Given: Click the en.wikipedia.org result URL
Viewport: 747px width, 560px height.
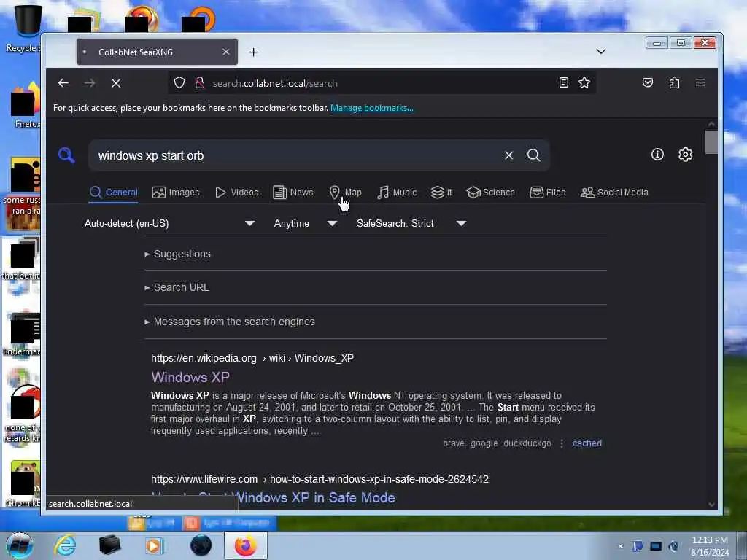Looking at the screenshot, I should [252, 358].
